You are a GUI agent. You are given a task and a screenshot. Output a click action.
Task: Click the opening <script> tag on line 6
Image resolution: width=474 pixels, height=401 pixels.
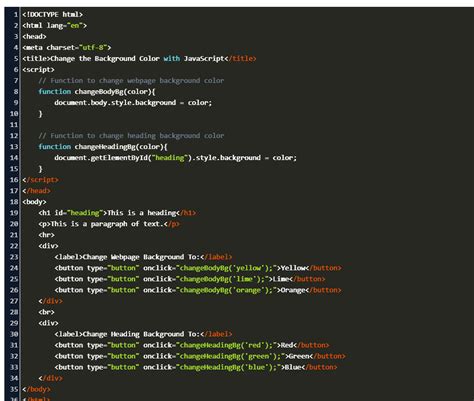pyautogui.click(x=38, y=69)
